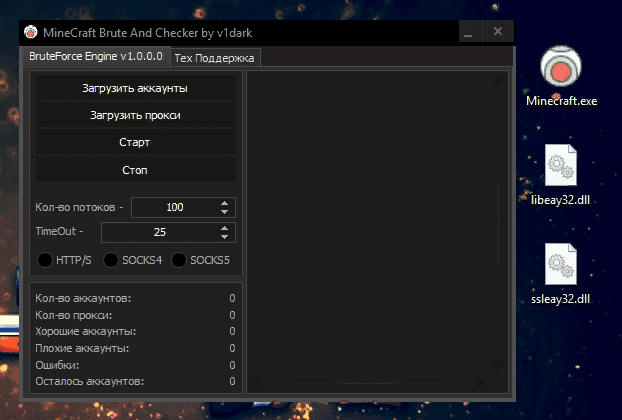Switch to the BruteForce Engine v1.0.0.0 tab
Screen dimensions: 622x420
95,56
